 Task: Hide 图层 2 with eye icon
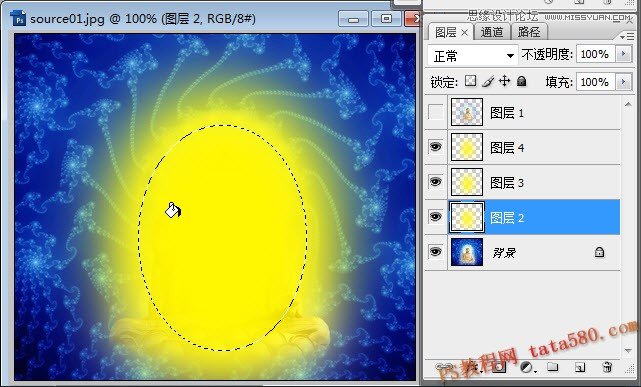coord(435,217)
